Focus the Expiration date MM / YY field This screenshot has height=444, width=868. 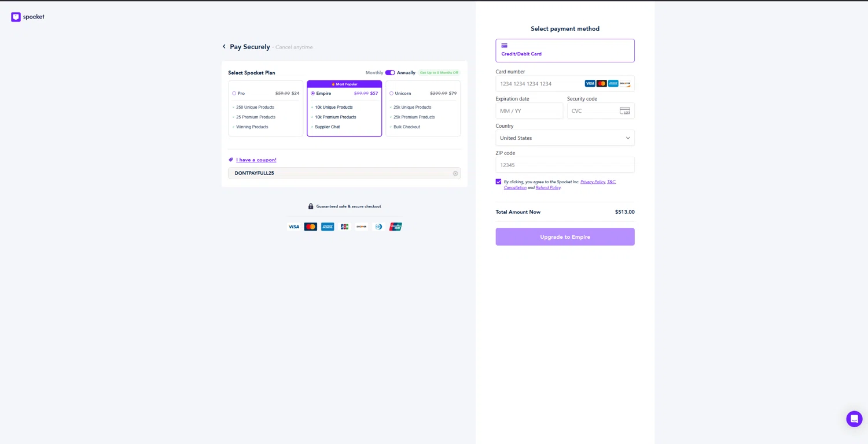click(529, 110)
